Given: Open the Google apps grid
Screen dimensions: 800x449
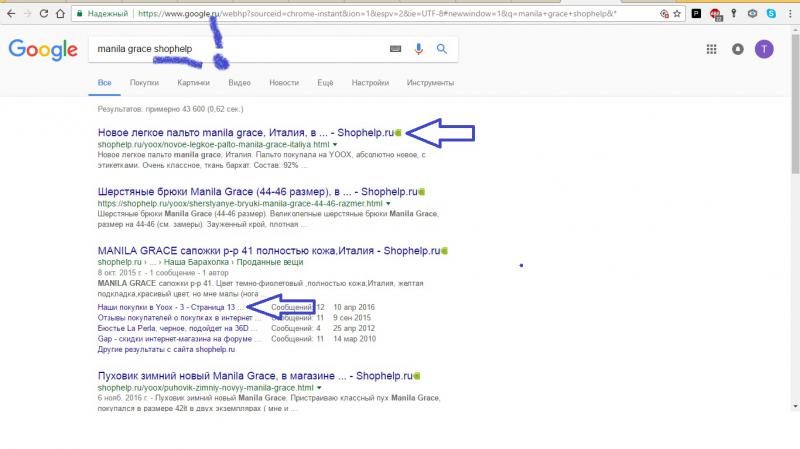Looking at the screenshot, I should 711,49.
